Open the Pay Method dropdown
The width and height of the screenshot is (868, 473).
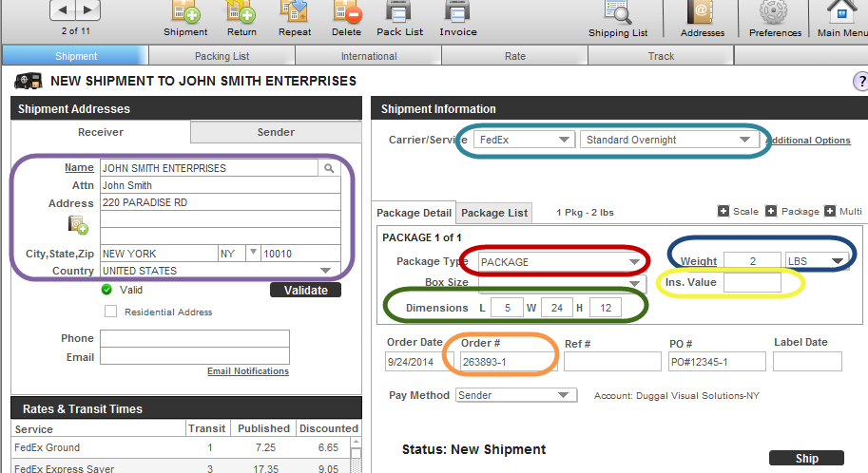click(x=516, y=395)
